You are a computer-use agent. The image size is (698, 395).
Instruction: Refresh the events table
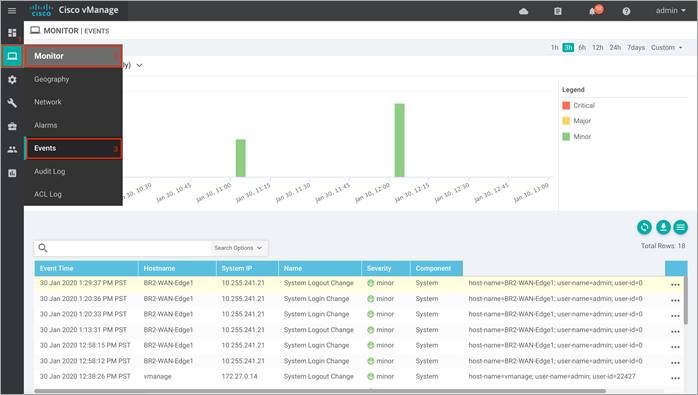644,227
